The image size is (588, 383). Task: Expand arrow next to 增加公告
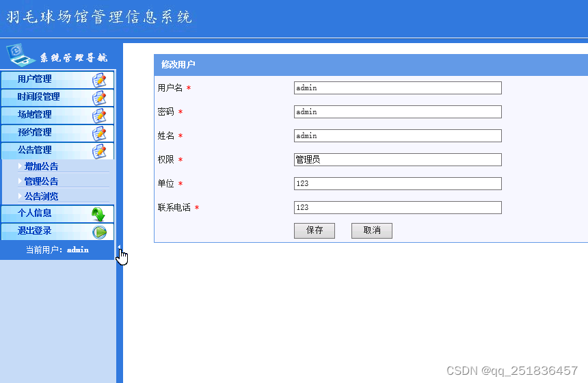click(20, 166)
